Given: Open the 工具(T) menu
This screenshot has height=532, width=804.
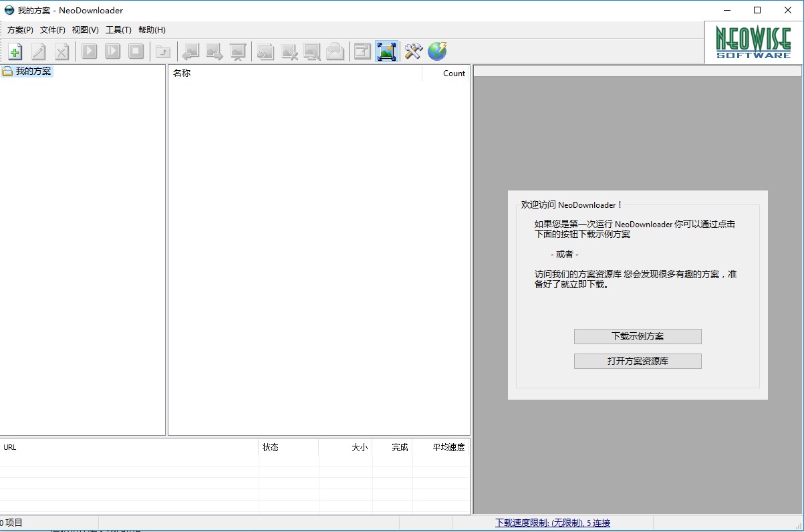Looking at the screenshot, I should click(120, 29).
